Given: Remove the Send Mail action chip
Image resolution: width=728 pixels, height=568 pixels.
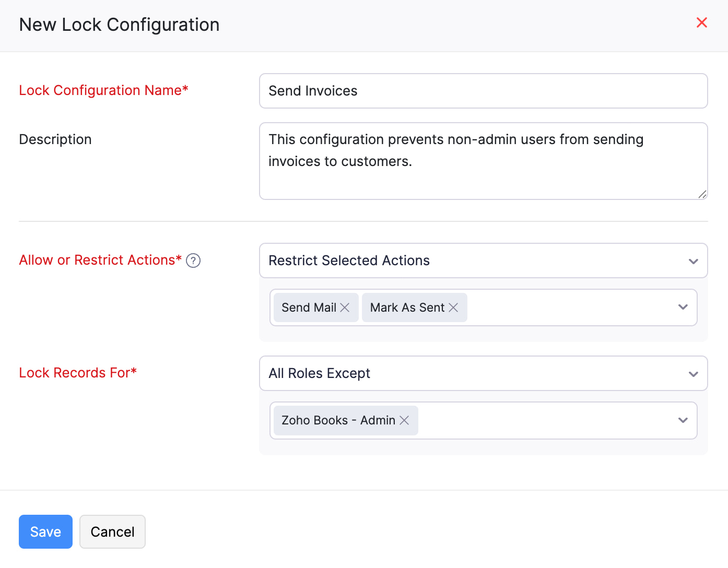Looking at the screenshot, I should 345,307.
